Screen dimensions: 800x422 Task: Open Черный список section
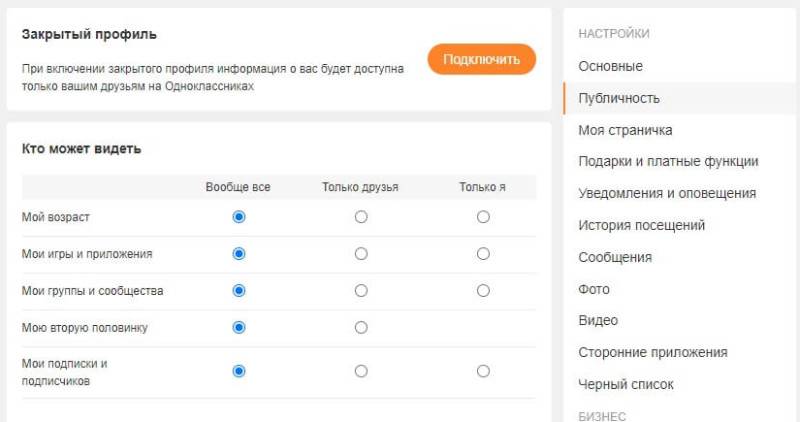pyautogui.click(x=626, y=384)
